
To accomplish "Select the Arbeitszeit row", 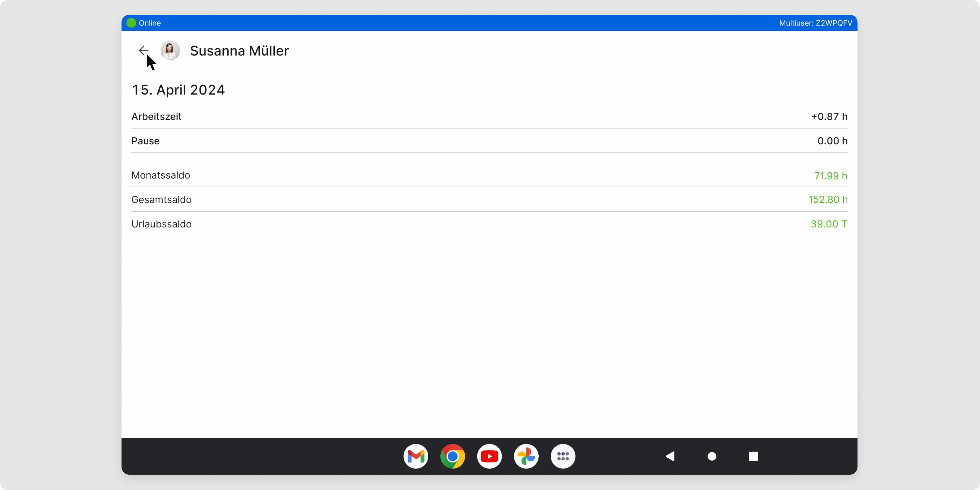I will click(489, 116).
